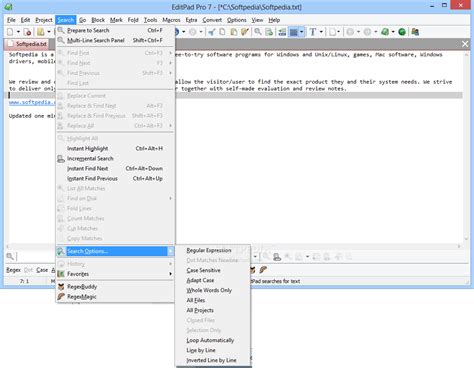The width and height of the screenshot is (474, 368).
Task: Click the cut scissors icon in toolbar
Action: 211,32
